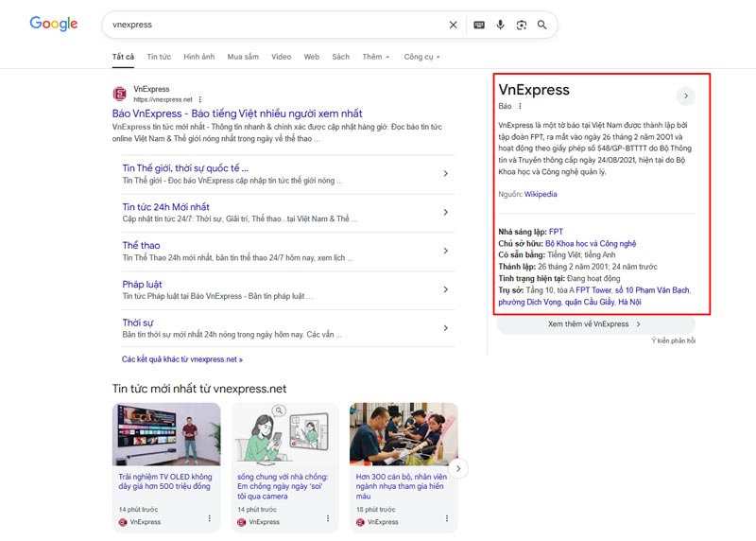Viewport: 756px width, 541px height.
Task: Start voice search with microphone icon
Action: 500,25
